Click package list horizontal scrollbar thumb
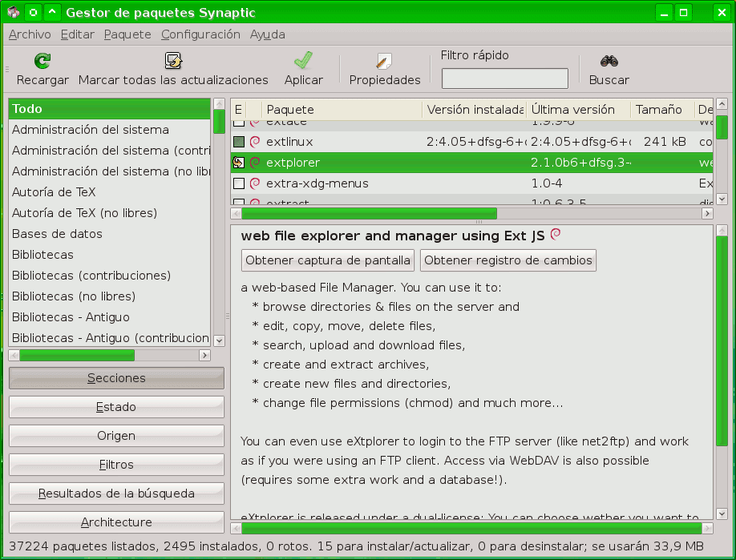Image resolution: width=736 pixels, height=560 pixels. click(369, 214)
